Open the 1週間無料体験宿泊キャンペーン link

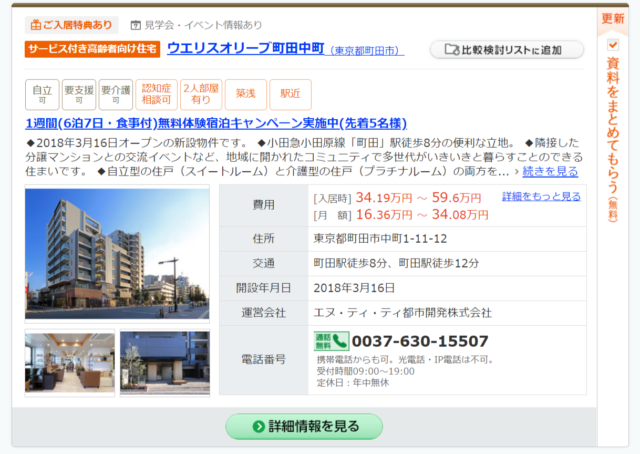pos(216,123)
